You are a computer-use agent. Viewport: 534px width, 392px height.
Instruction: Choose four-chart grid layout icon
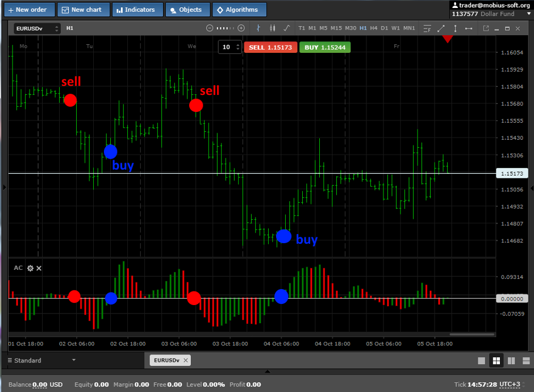click(496, 361)
